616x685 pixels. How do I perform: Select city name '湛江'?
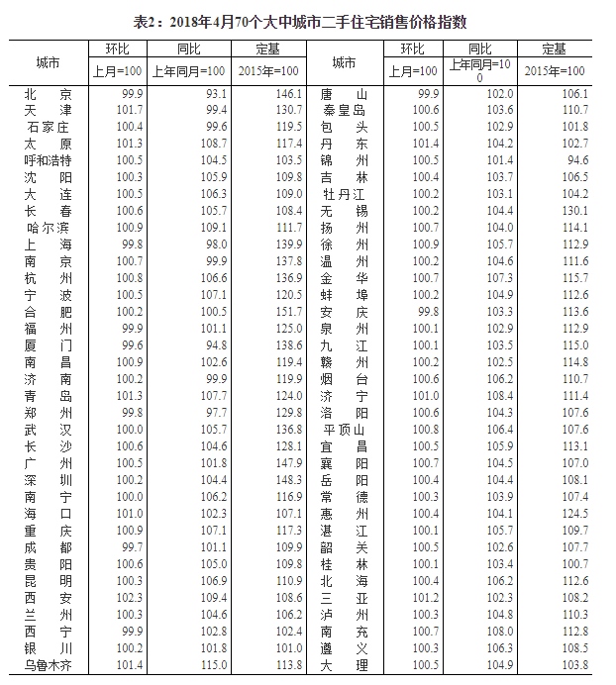click(x=344, y=531)
